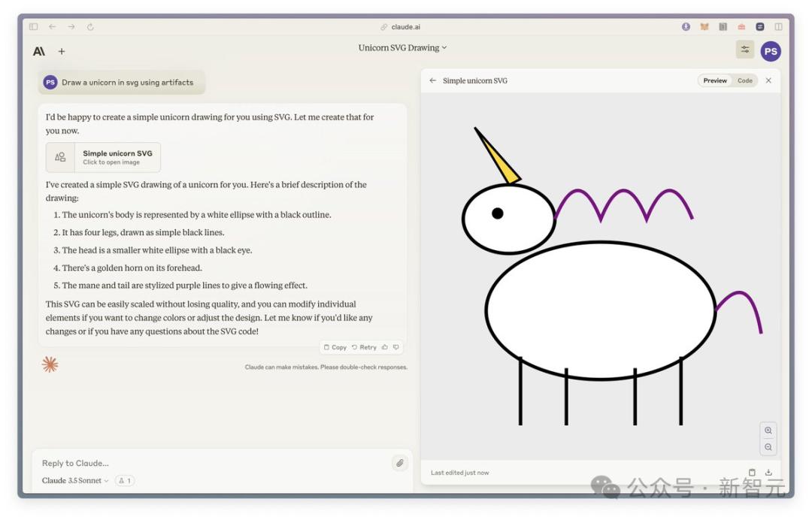Give the response a thumbs up

(x=385, y=347)
